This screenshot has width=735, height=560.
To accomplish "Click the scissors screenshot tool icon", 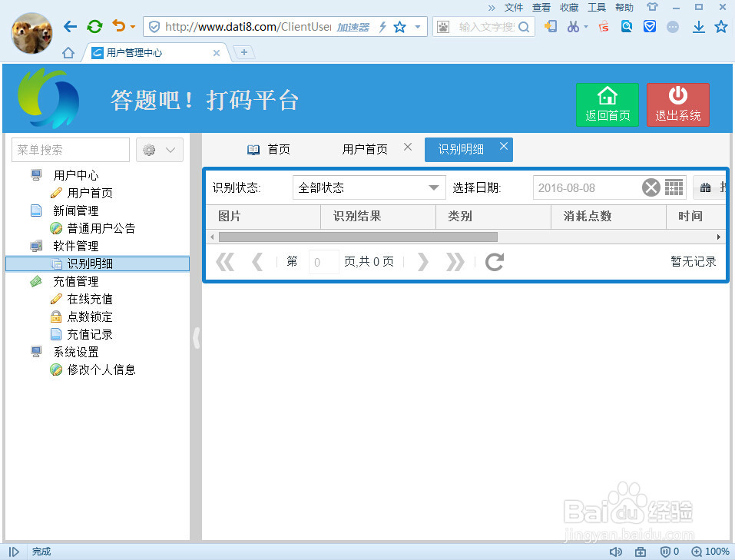I will click(x=571, y=26).
